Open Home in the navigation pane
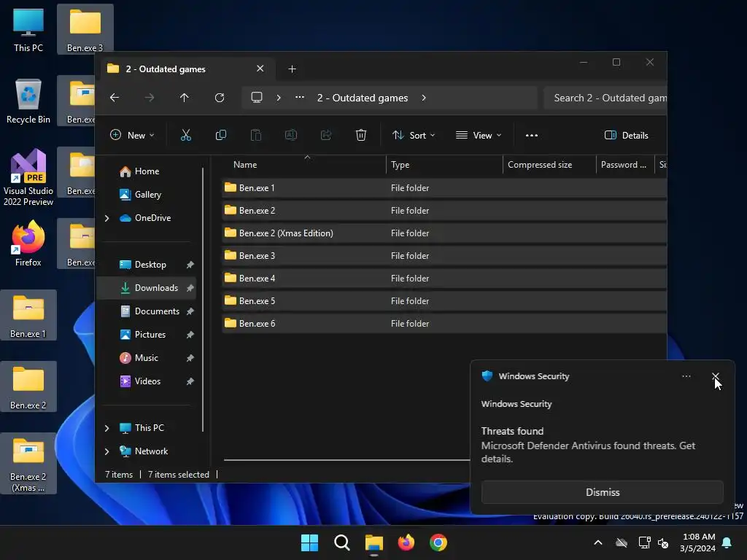 [x=147, y=171]
